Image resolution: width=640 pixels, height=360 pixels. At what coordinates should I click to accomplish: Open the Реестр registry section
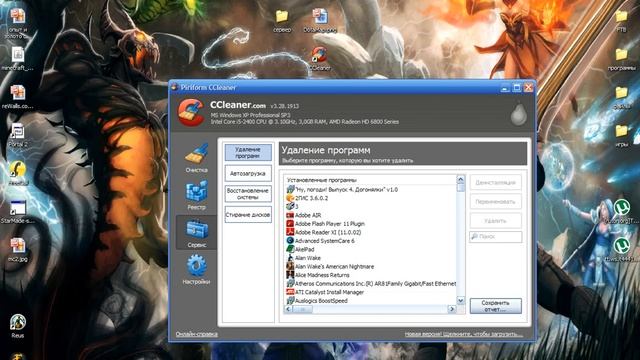(x=196, y=195)
